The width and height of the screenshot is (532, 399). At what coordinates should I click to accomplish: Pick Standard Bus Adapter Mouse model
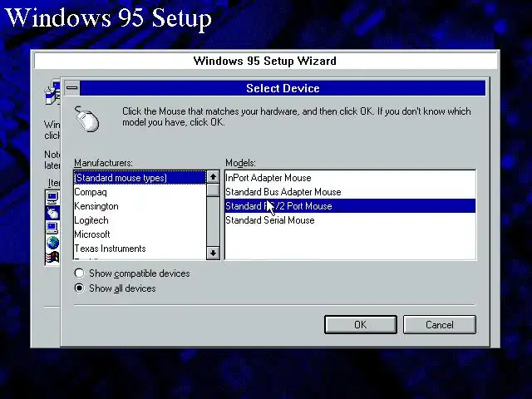[x=350, y=192]
